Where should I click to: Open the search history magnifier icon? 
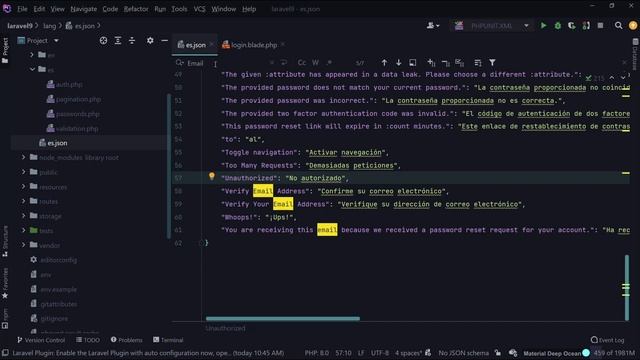[180, 63]
